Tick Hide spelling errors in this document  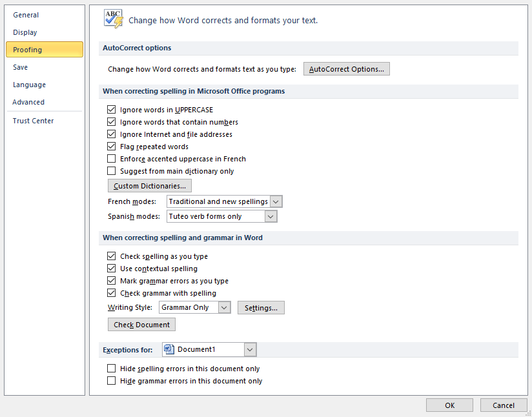(112, 369)
